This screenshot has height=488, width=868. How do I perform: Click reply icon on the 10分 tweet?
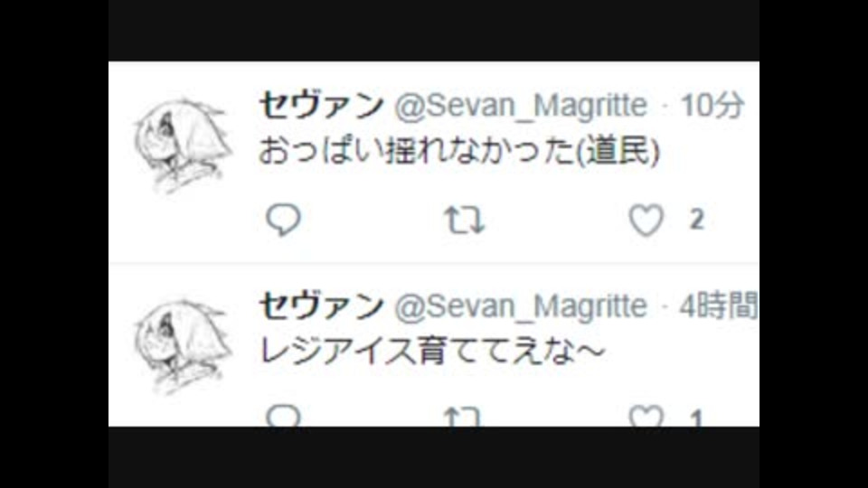coord(283,220)
